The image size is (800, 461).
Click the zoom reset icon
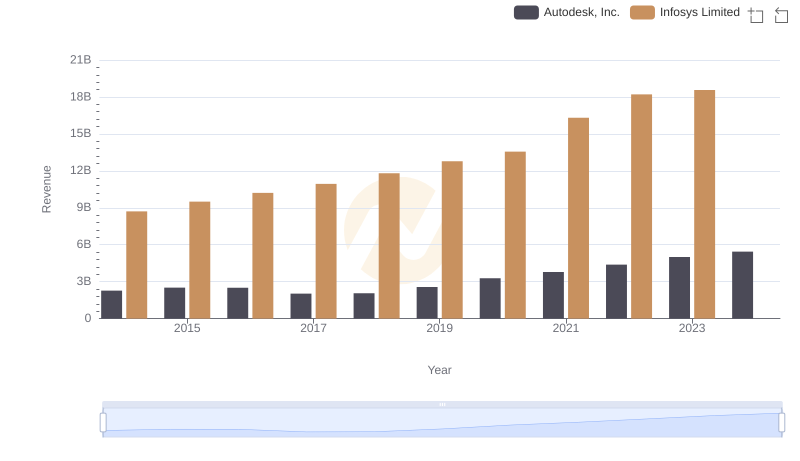(x=781, y=15)
